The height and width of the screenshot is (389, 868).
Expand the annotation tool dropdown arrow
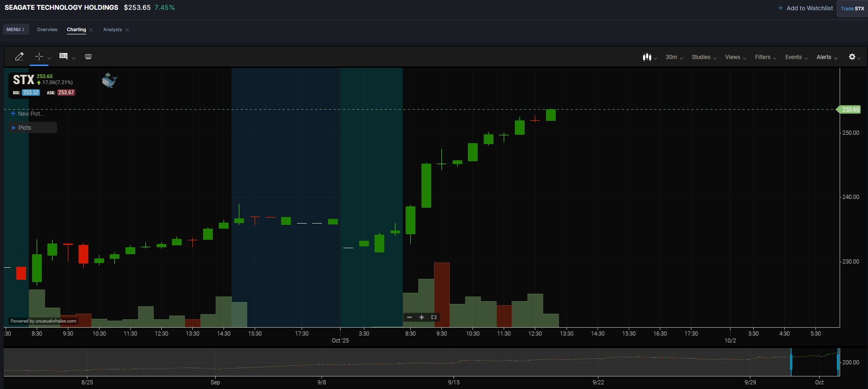[73, 59]
